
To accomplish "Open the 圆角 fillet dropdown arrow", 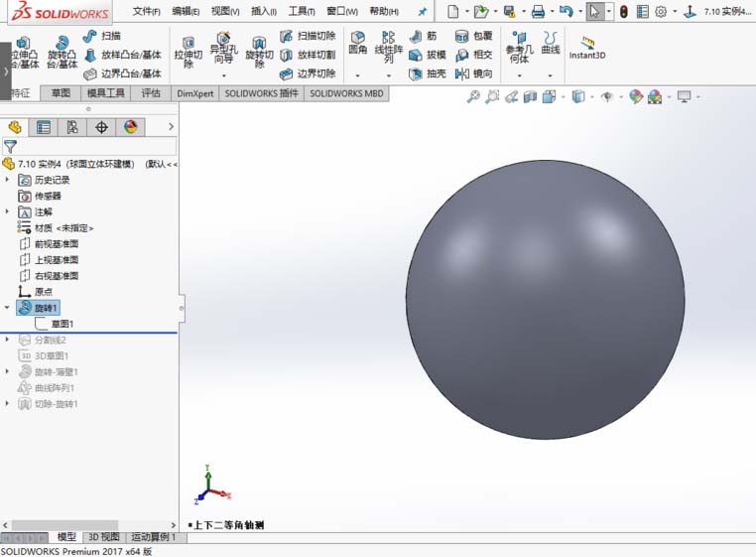I will [x=358, y=75].
